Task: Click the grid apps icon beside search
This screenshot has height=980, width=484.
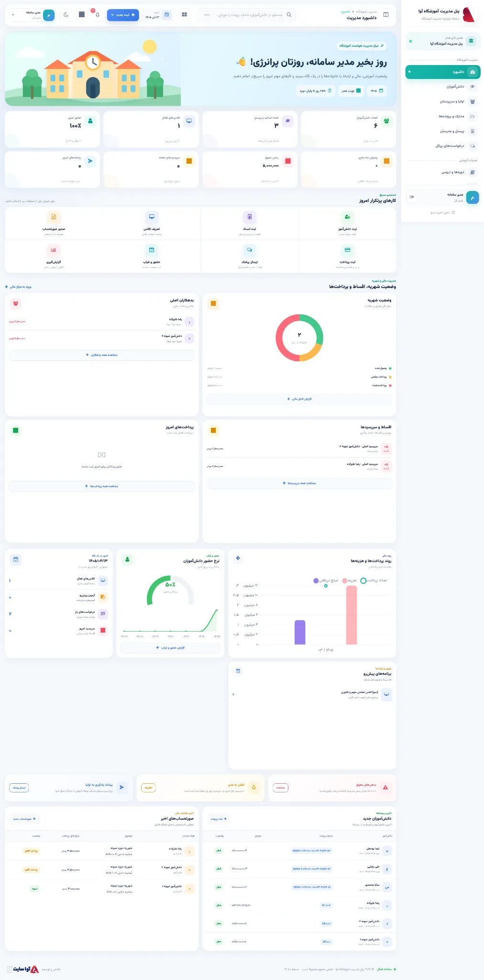Action: click(x=185, y=15)
